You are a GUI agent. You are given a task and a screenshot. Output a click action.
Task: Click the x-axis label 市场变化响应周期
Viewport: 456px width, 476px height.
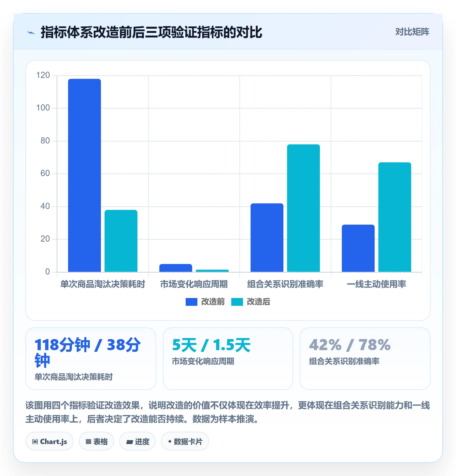click(194, 284)
